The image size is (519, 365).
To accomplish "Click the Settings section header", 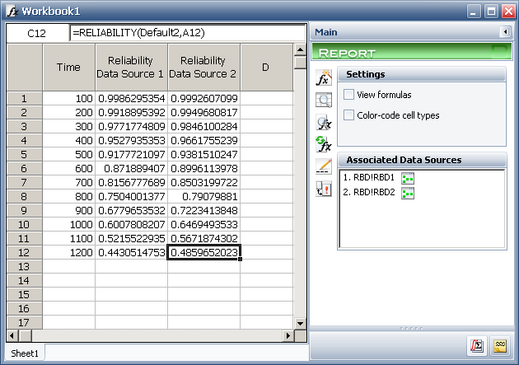I will (422, 74).
